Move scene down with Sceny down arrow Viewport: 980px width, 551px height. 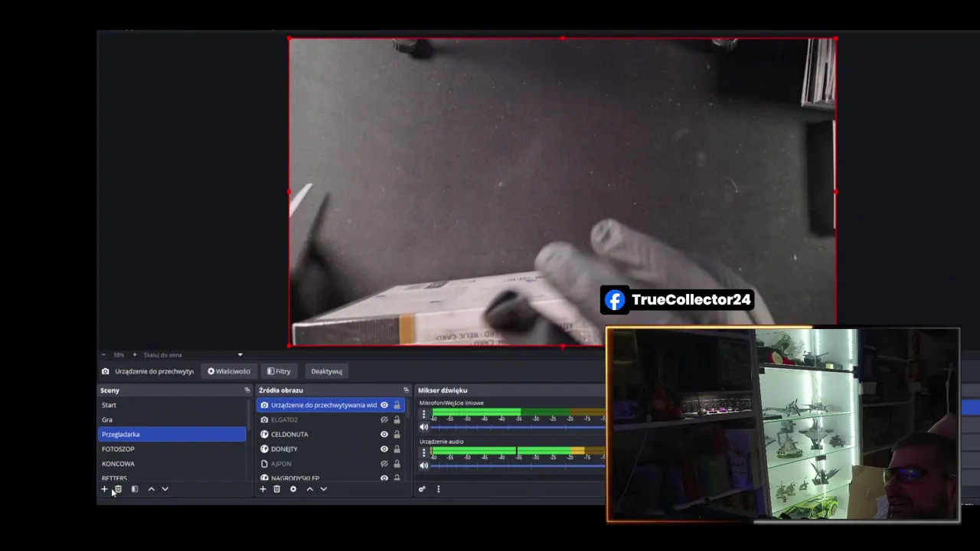[x=165, y=489]
